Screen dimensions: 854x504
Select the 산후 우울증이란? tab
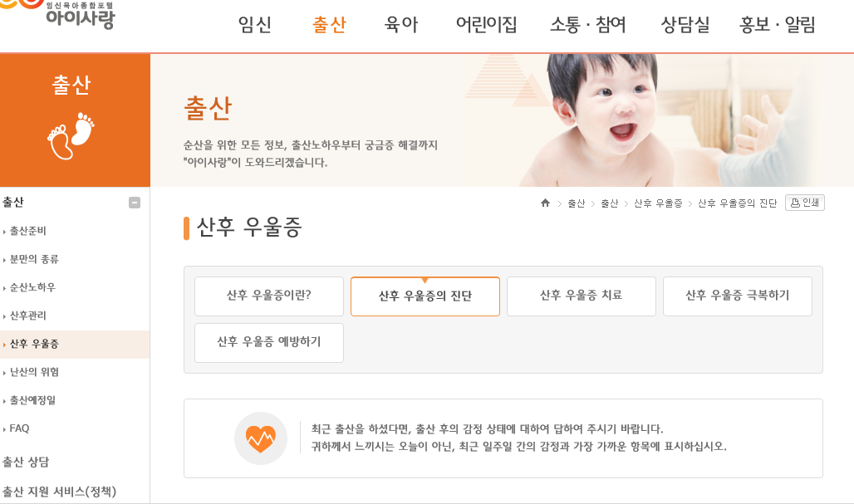269,296
